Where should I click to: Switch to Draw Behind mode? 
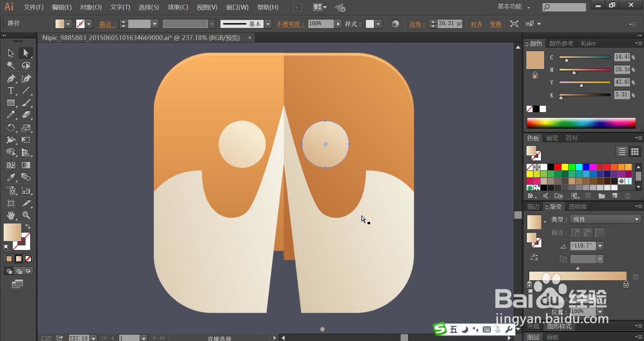tap(19, 271)
